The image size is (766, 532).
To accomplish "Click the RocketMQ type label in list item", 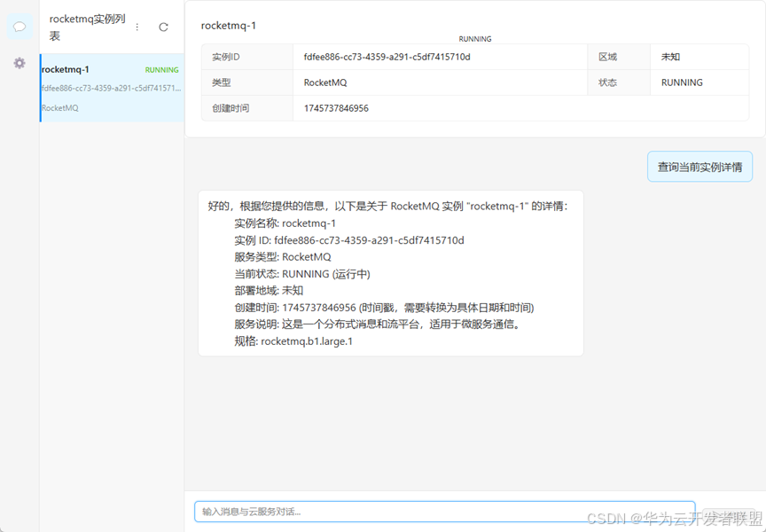I will tap(60, 108).
